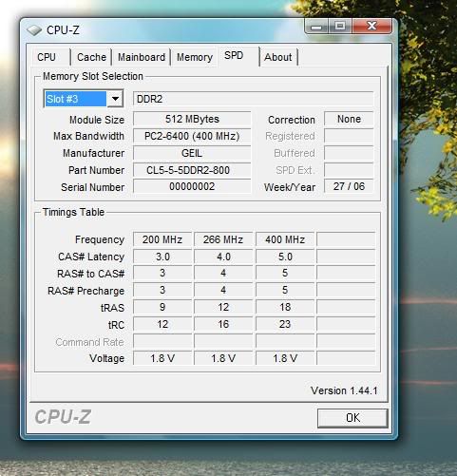This screenshot has width=457, height=476.
Task: Expand the memory slot dropdown arrow
Action: coord(115,99)
